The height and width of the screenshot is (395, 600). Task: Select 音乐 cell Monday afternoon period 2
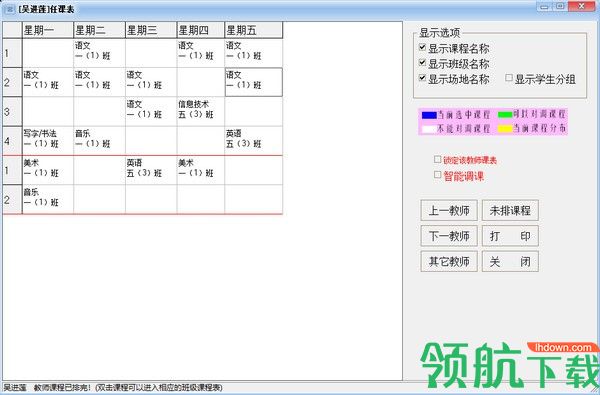pos(48,199)
